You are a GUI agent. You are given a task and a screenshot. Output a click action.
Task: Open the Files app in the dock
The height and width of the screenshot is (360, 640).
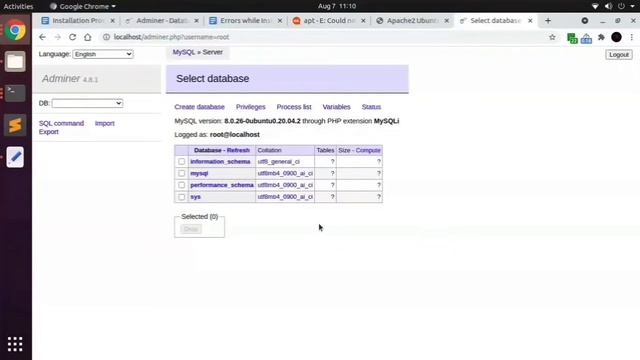(x=16, y=62)
